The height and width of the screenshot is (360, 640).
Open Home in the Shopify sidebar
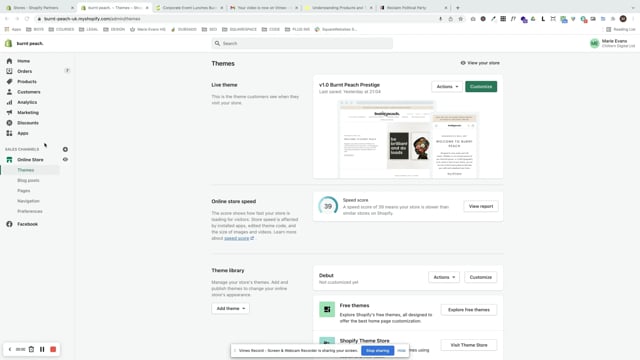(x=23, y=61)
